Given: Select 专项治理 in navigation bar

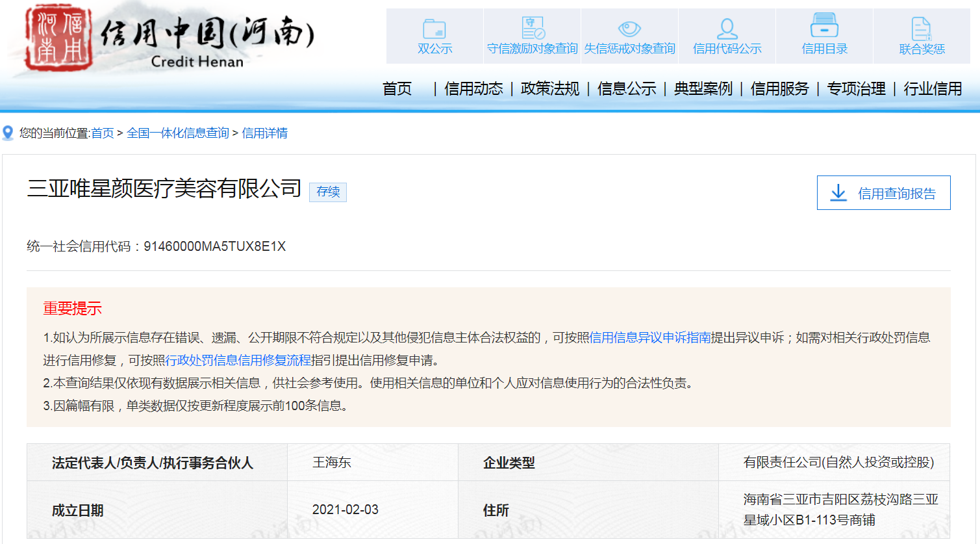Looking at the screenshot, I should click(x=857, y=89).
